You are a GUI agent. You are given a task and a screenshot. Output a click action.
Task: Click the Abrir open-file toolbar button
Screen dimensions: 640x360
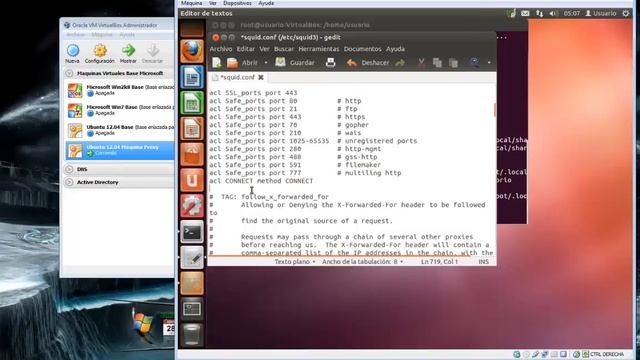coord(242,63)
